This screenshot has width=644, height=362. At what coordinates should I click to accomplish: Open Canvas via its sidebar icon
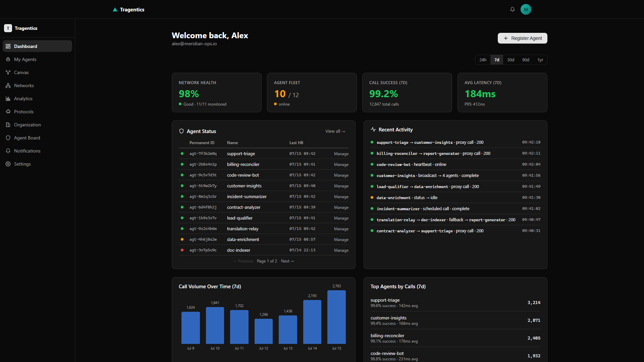pos(8,72)
